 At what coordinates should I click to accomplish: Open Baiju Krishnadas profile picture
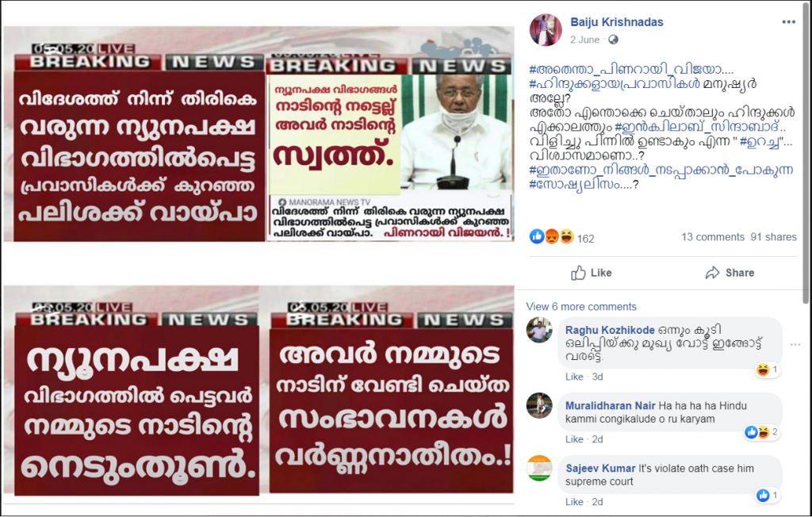click(546, 29)
